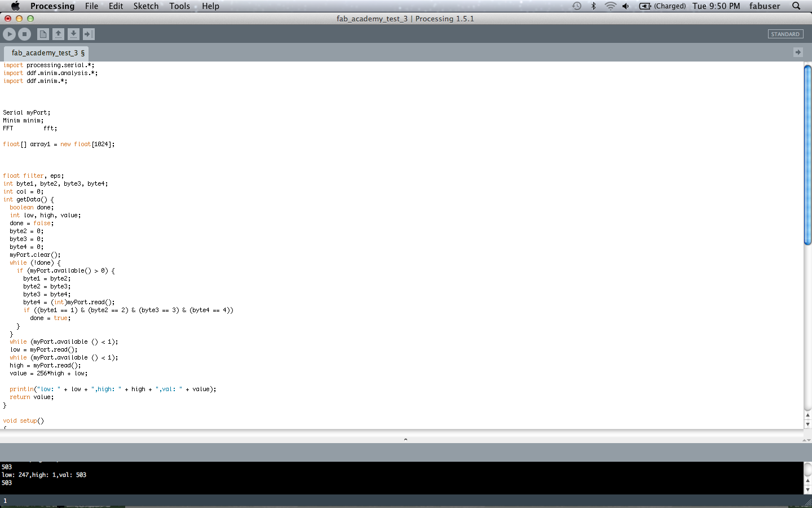The image size is (812, 508).
Task: Click the code editor vertical scrollbar thumb
Action: [807, 155]
